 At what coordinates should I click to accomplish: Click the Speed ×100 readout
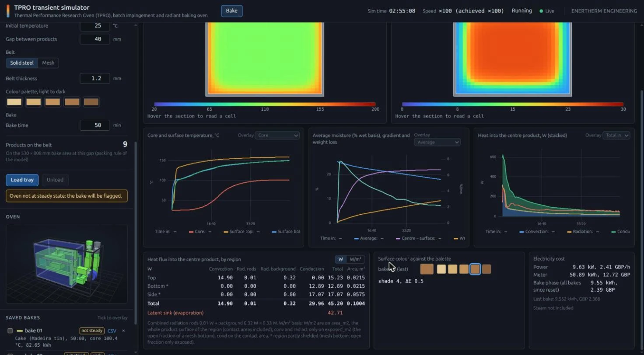click(463, 11)
